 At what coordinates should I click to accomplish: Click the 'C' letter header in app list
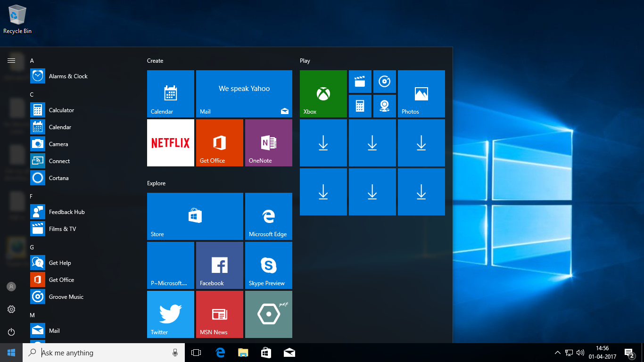(x=32, y=95)
